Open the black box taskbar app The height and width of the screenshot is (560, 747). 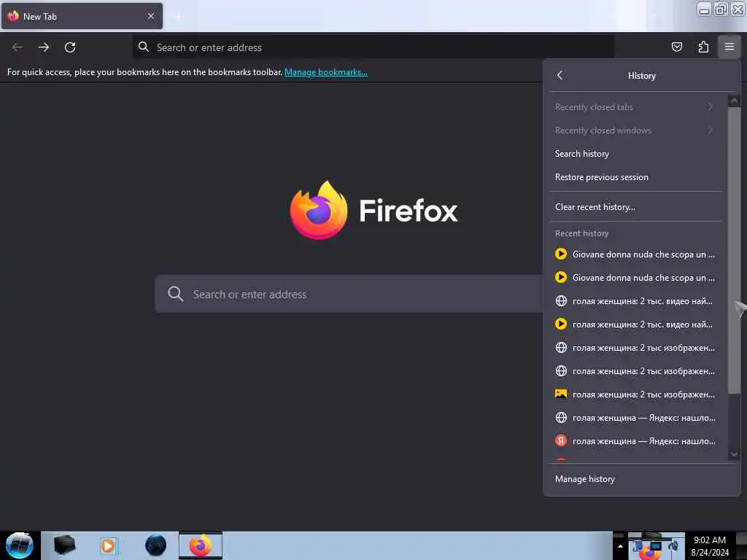pos(64,545)
